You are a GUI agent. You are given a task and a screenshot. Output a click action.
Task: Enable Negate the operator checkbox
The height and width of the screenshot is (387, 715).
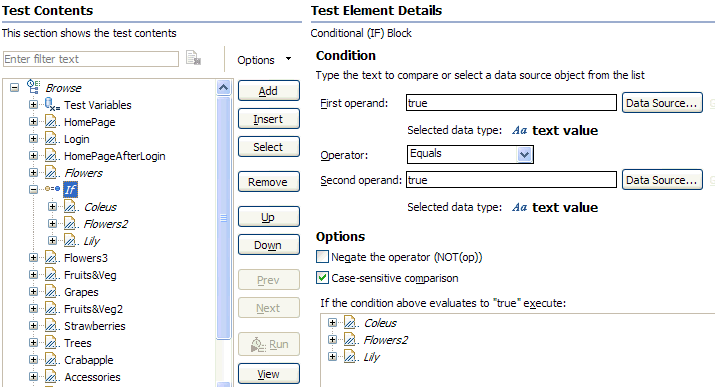click(322, 257)
